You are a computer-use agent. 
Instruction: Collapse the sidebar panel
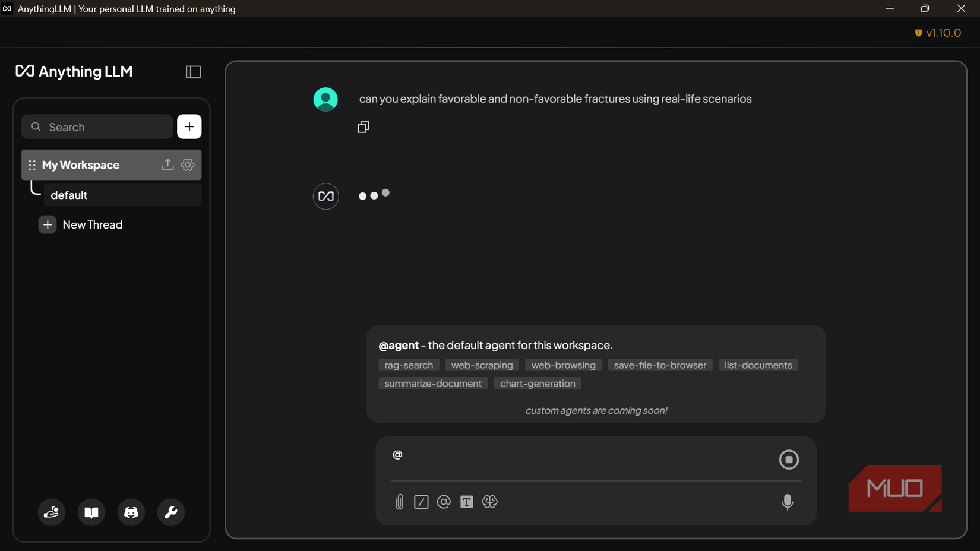pyautogui.click(x=193, y=71)
